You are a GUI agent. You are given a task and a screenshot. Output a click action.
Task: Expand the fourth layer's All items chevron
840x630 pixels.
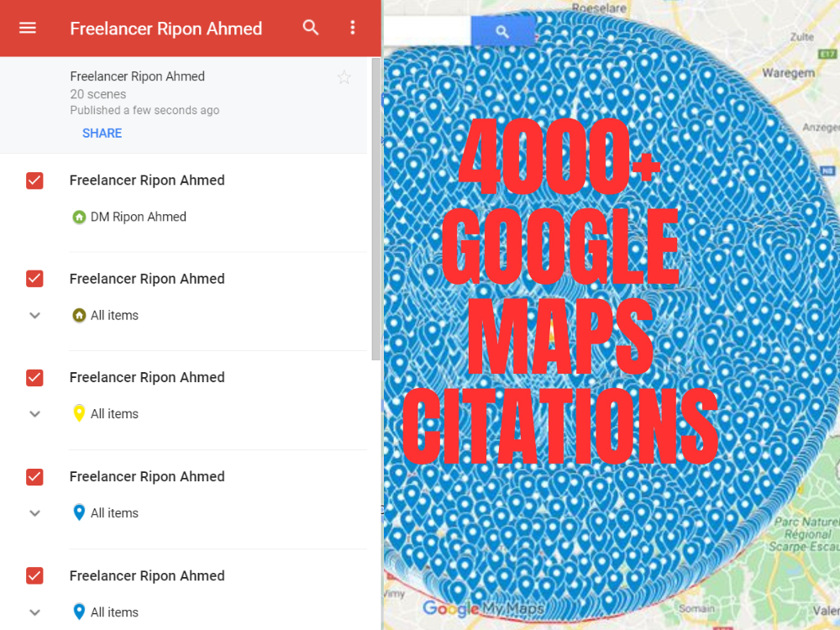click(34, 513)
